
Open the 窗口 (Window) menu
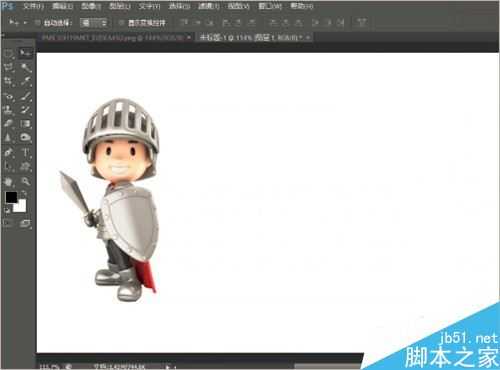point(270,6)
